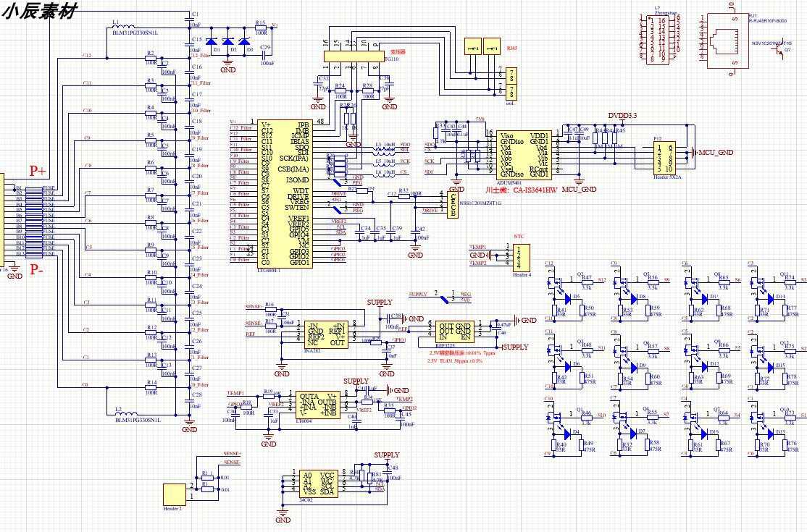Select capacitor C42 100nF
807x532 pixels.
click(x=415, y=233)
